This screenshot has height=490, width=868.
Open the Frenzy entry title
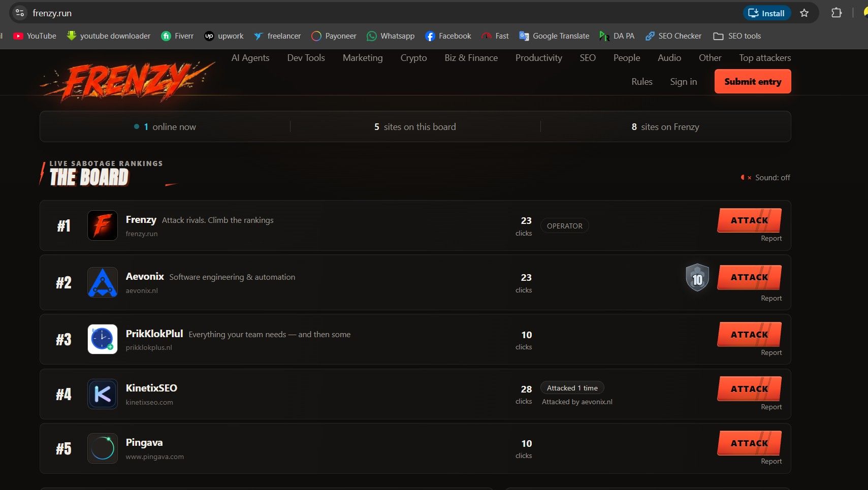141,219
